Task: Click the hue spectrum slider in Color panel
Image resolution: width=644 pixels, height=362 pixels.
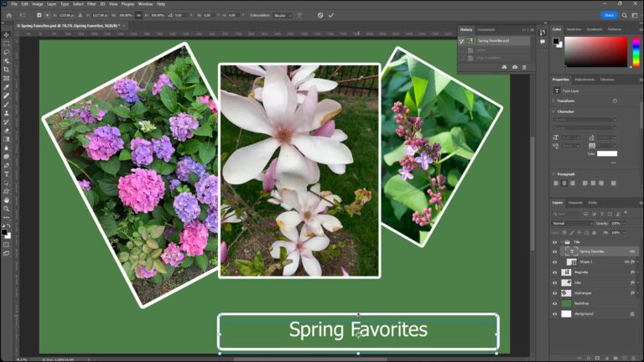Action: coord(636,52)
